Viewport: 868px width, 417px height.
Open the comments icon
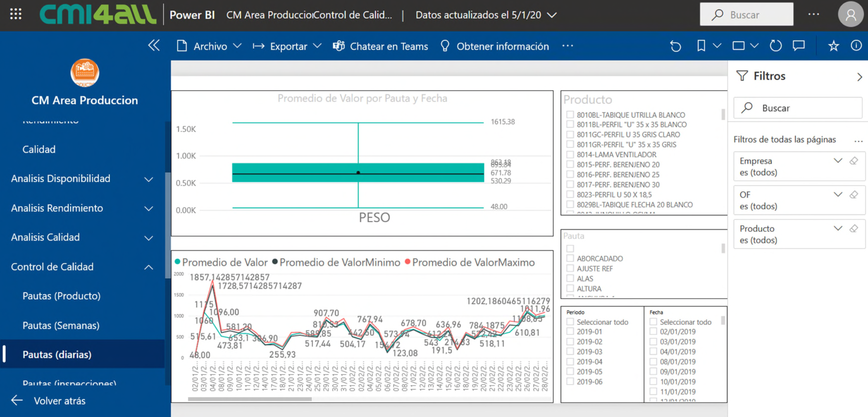coord(799,46)
